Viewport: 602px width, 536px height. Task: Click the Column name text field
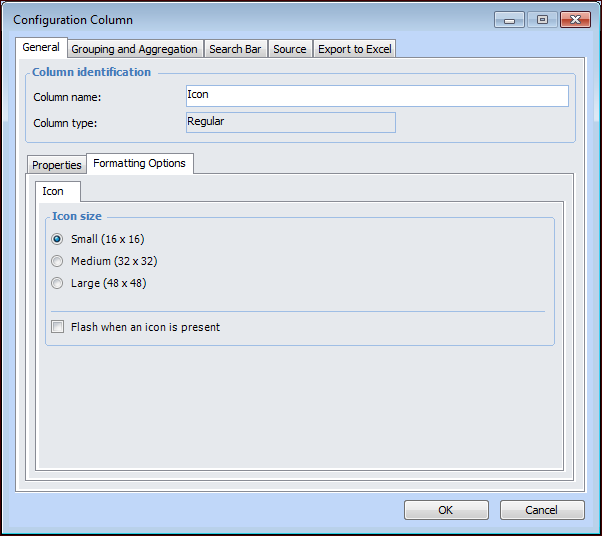coord(377,96)
